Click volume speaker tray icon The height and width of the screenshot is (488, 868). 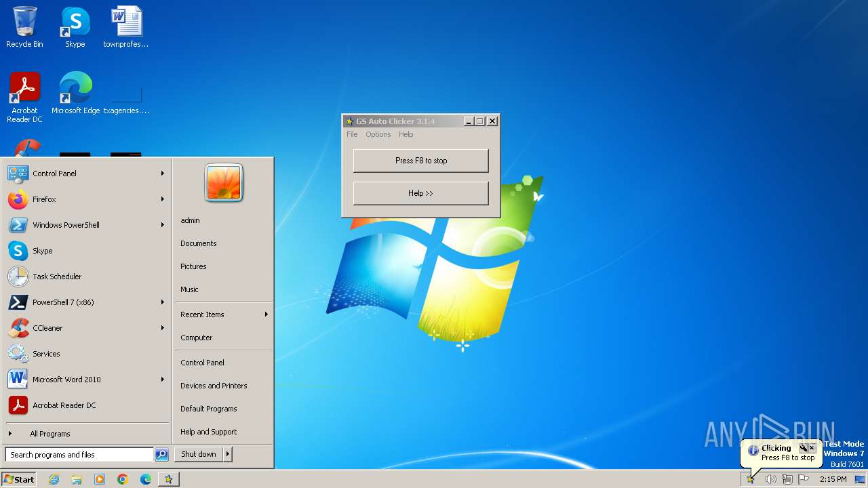coord(770,479)
